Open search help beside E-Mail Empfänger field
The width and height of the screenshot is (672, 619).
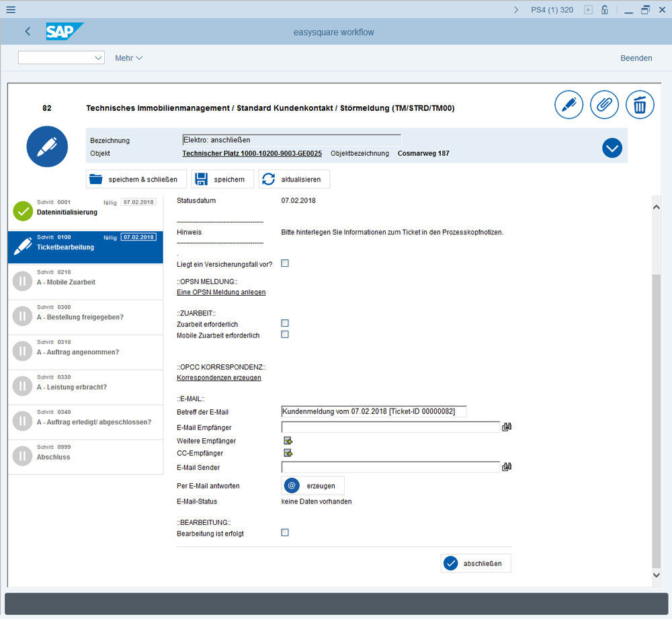point(507,427)
